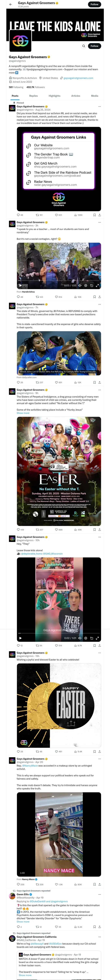Toggle fullscreen on the 0:02 / 1:01 video
110x980 pixels.
[x=97, y=638]
